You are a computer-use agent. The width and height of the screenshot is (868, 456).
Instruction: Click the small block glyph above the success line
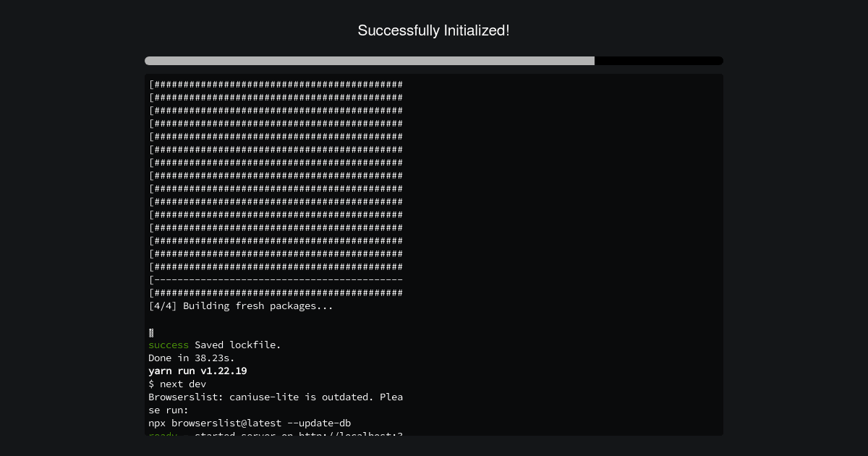(x=151, y=333)
